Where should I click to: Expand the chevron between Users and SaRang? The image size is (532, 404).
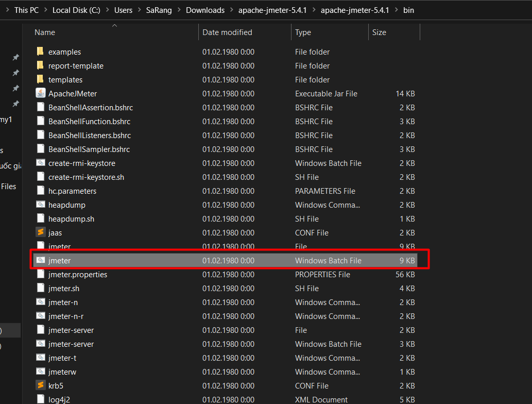click(139, 10)
